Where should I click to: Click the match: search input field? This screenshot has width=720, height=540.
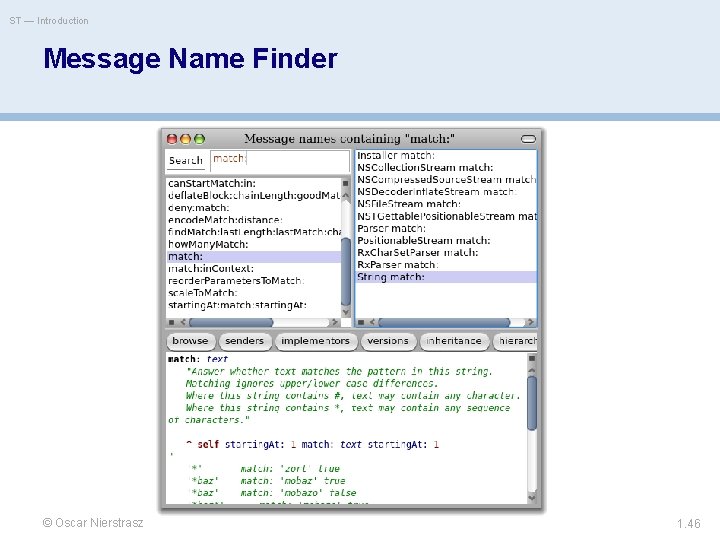(280, 160)
